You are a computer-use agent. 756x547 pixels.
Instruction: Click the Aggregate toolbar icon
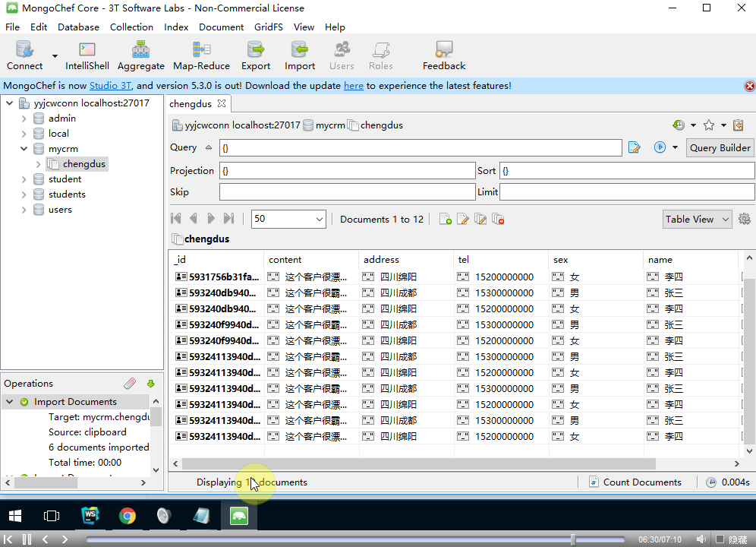pyautogui.click(x=140, y=56)
